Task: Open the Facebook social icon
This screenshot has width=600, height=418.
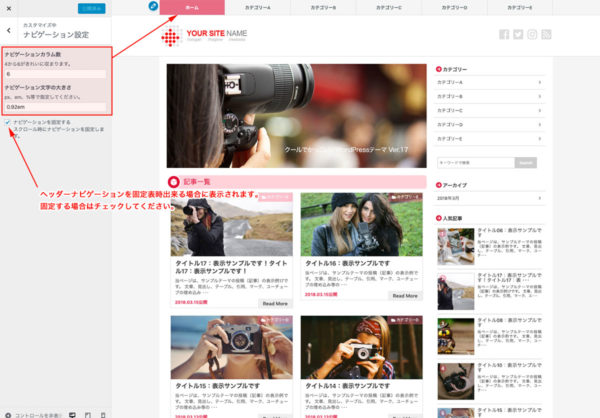Action: pos(504,34)
